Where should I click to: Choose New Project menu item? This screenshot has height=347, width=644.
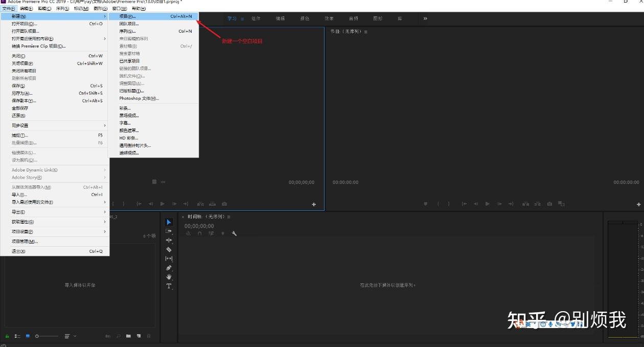tap(154, 16)
